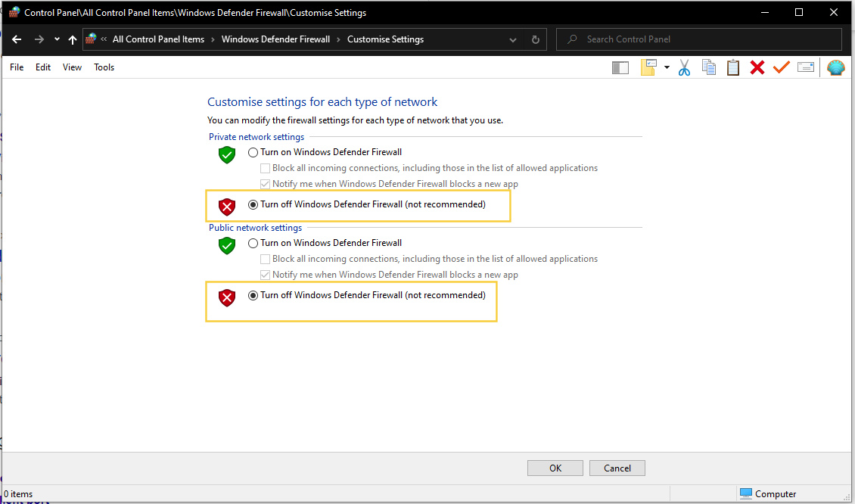Click the red X Delete icon
The width and height of the screenshot is (855, 504).
tap(757, 68)
